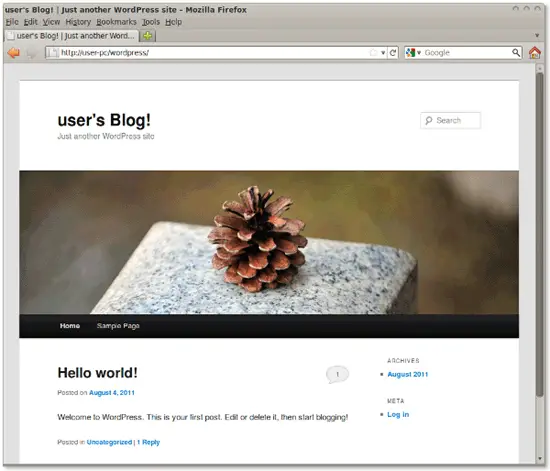Click the "user's Blog!" site title
550x471 pixels.
(104, 120)
